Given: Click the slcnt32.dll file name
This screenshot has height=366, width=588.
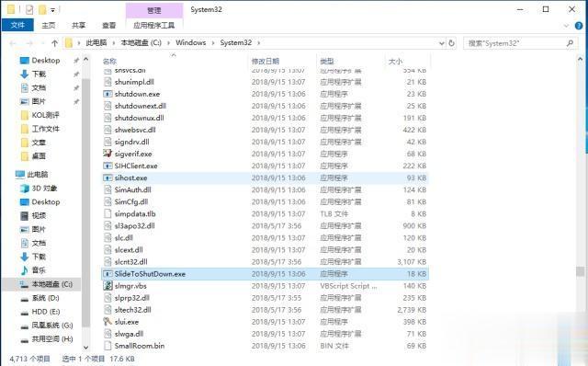Looking at the screenshot, I should (130, 262).
